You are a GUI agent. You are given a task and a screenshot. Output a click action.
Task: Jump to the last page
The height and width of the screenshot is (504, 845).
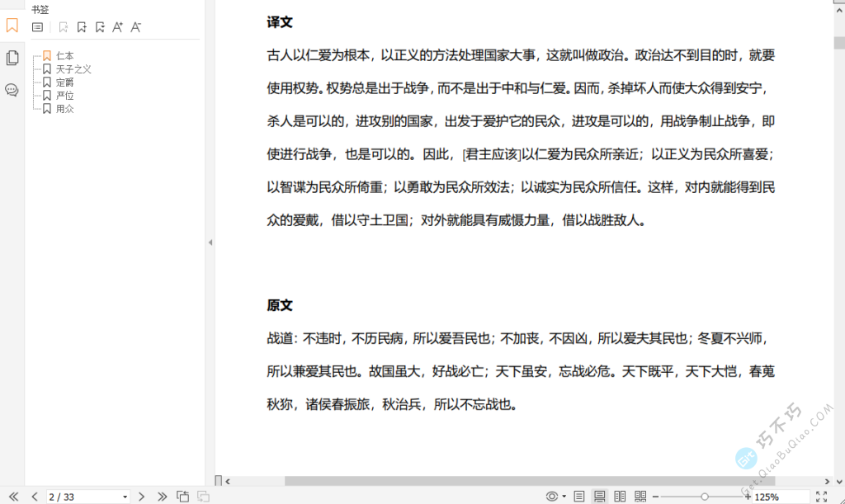pos(162,497)
